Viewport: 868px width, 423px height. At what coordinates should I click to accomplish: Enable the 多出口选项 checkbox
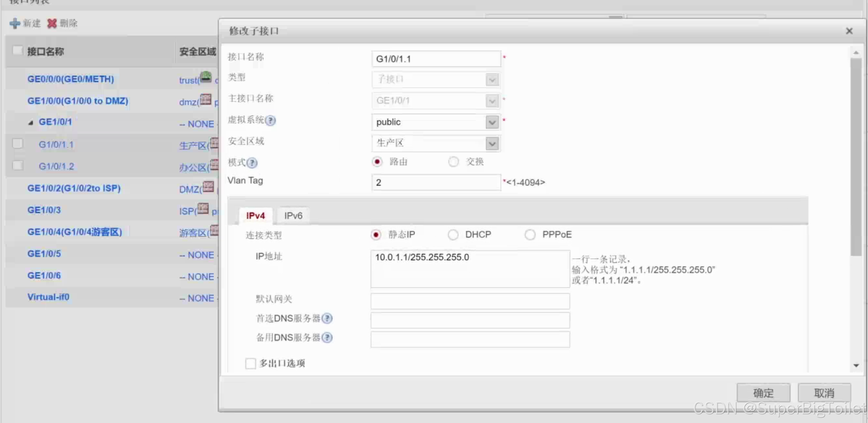coord(250,364)
